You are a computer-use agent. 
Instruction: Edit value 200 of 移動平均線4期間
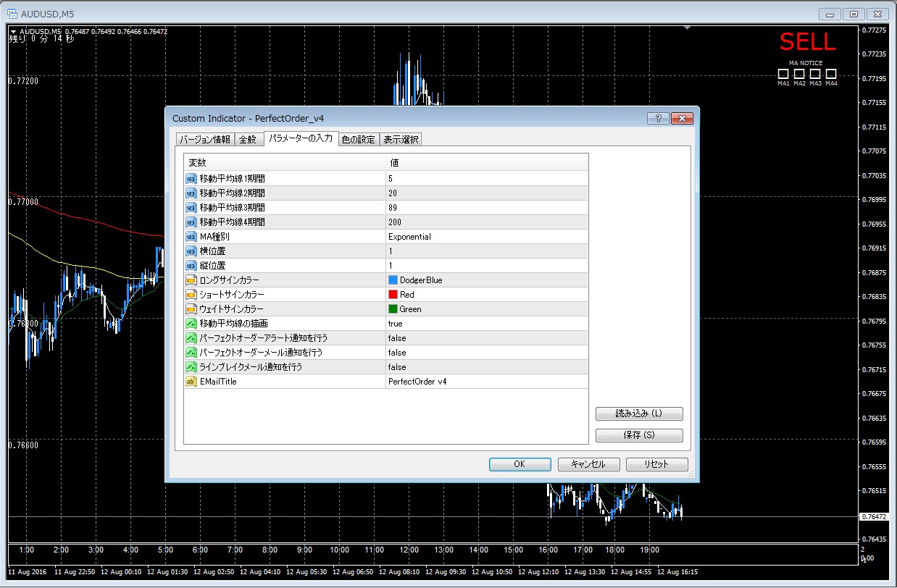pos(487,222)
